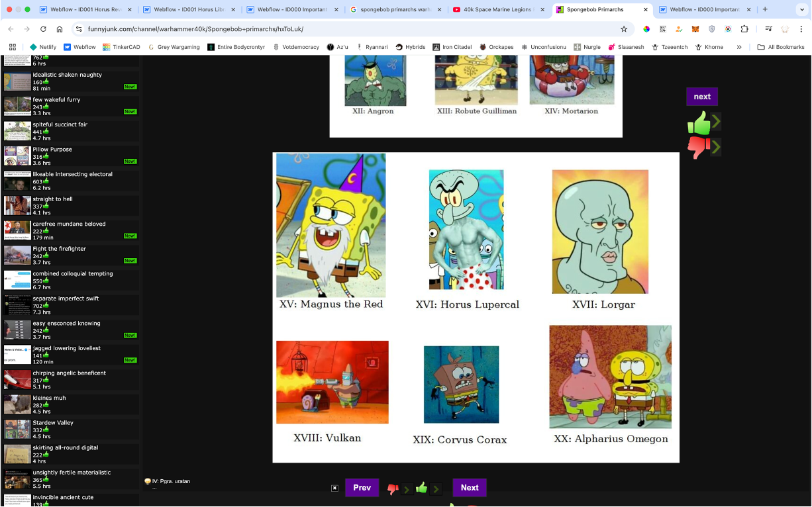Open Chrome extensions puzzle menu
812x507 pixels.
click(744, 29)
